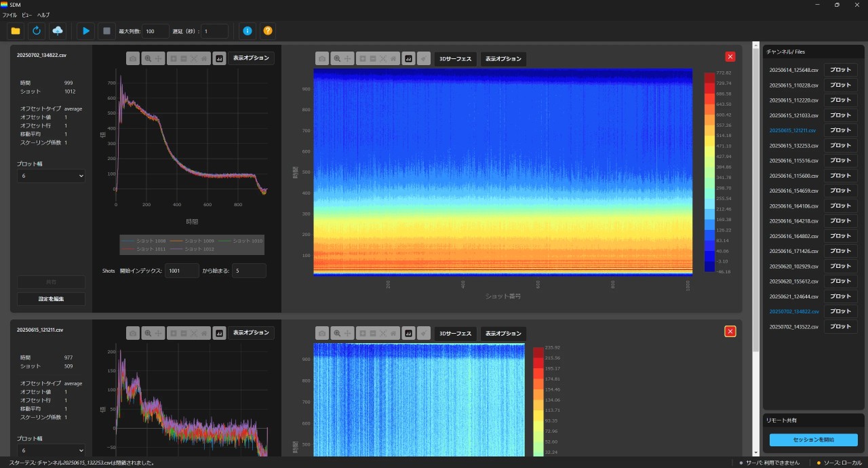Click the 3Dサーフェス view button
868x468 pixels.
click(455, 58)
